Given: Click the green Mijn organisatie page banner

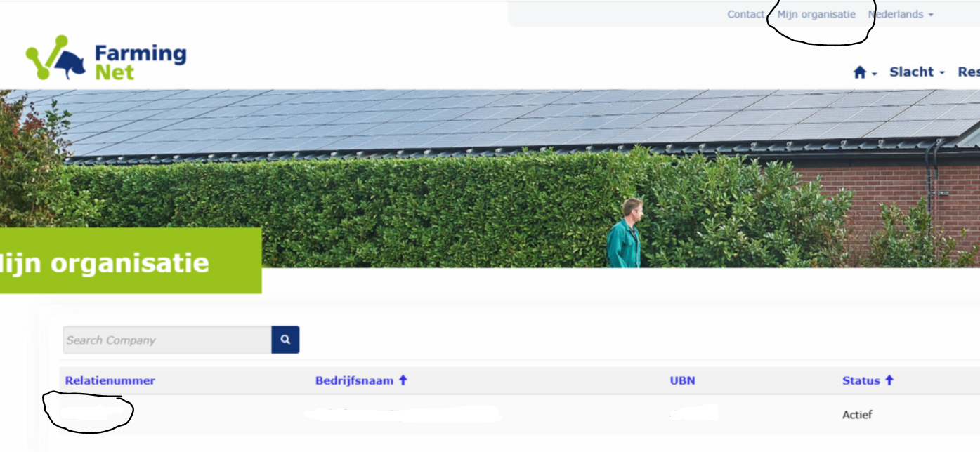Looking at the screenshot, I should coord(131,260).
